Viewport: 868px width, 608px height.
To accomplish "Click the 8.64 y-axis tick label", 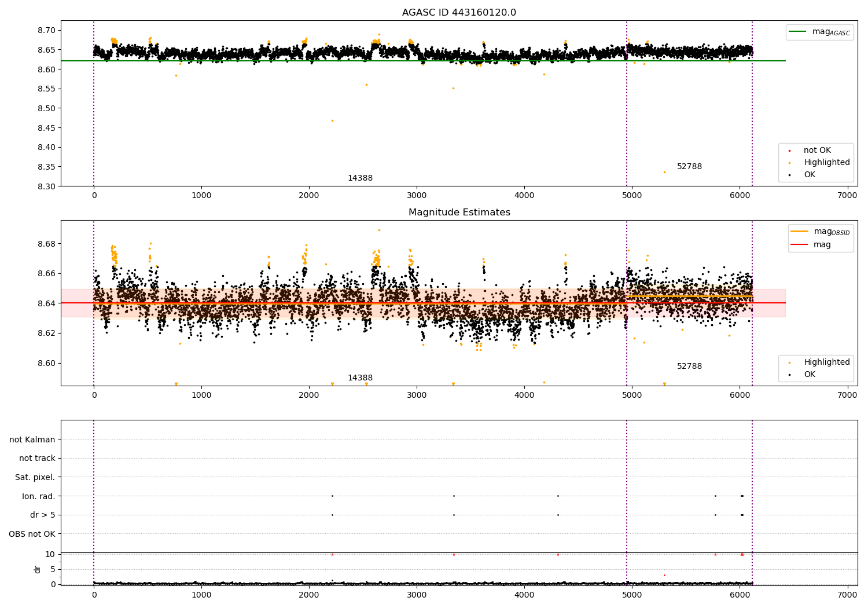I will pos(46,303).
